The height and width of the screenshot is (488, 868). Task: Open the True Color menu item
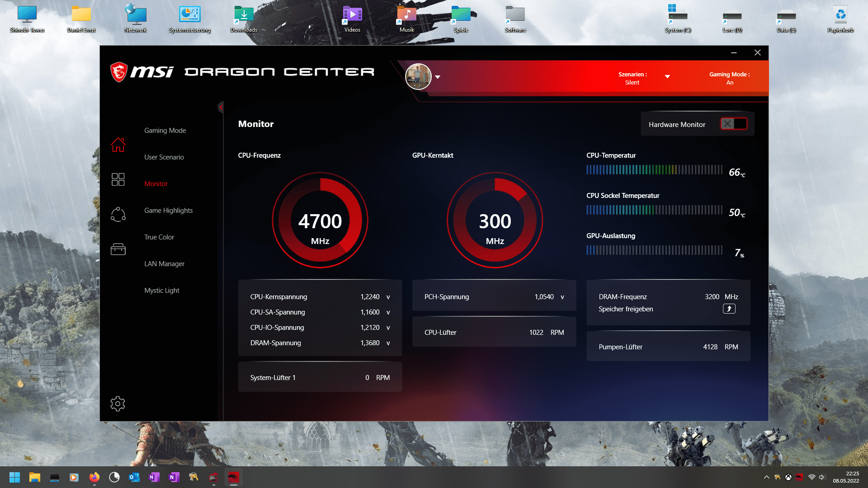[x=159, y=237]
